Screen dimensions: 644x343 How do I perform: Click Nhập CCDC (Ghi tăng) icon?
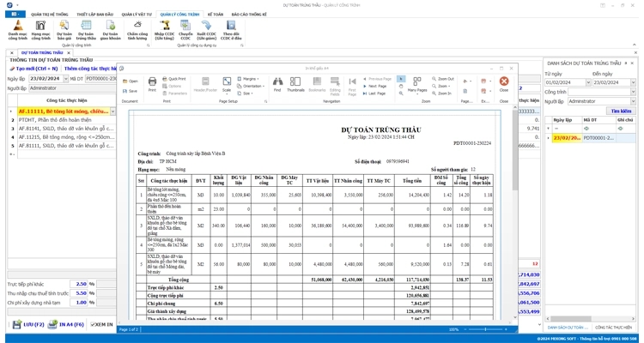(x=164, y=29)
